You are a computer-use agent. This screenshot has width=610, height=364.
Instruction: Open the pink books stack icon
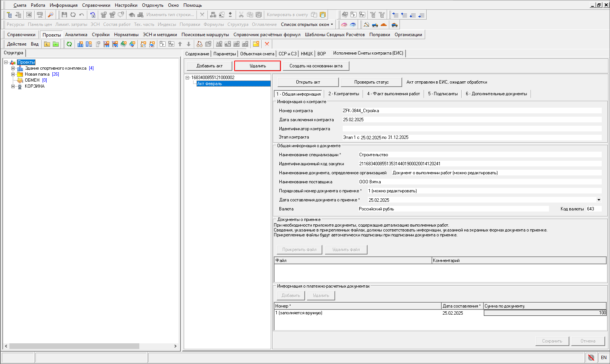click(344, 25)
